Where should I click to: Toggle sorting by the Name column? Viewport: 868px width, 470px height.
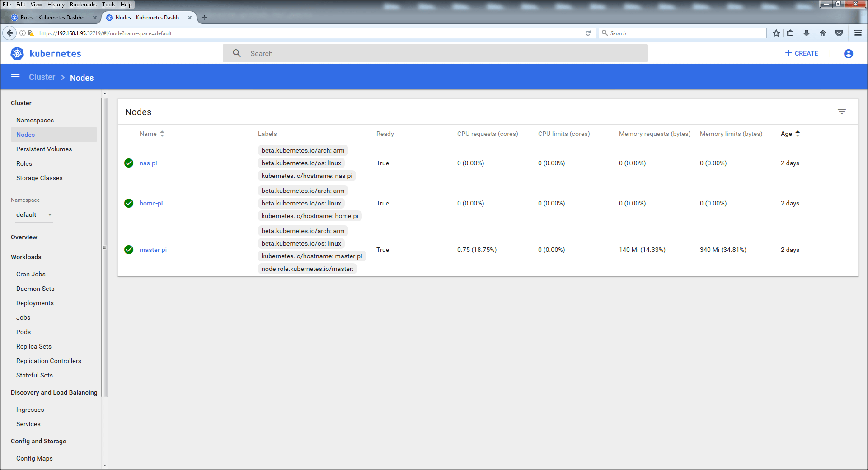(163, 134)
